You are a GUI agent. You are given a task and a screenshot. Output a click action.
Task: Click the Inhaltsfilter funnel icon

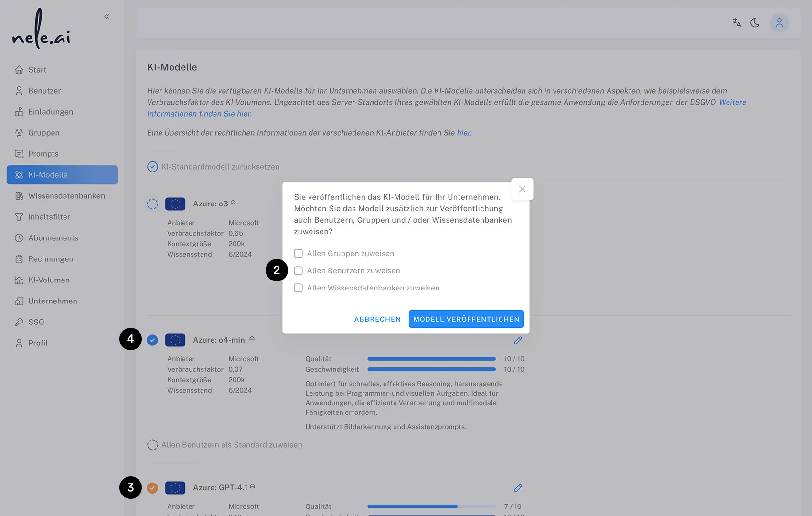(x=19, y=217)
